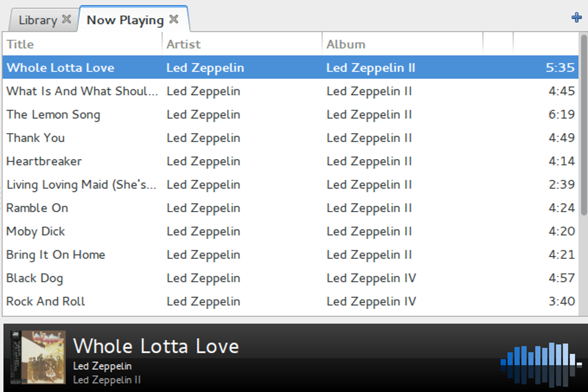Select the track The Lemon Song
Image resolution: width=588 pixels, height=392 pixels.
pos(54,115)
